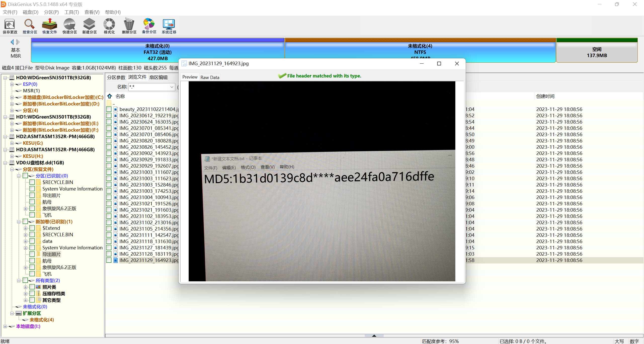Expand the 象棋旋风6.2正版 folder node
This screenshot has height=344, width=644.
tap(25, 209)
